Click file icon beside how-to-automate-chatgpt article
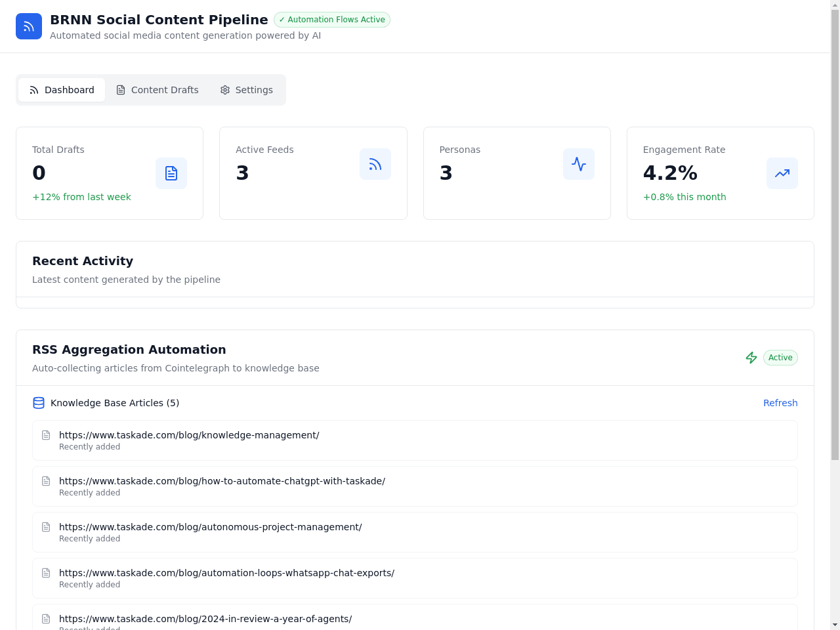 click(46, 481)
